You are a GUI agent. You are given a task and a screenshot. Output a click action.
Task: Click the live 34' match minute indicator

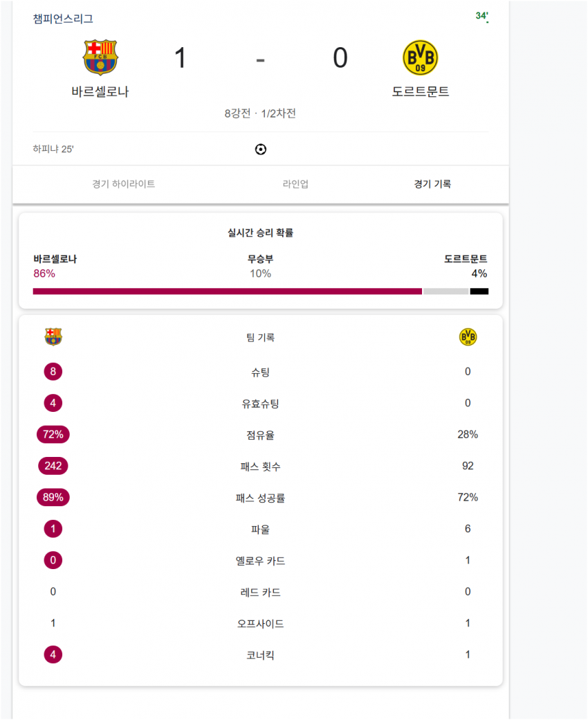pos(482,16)
